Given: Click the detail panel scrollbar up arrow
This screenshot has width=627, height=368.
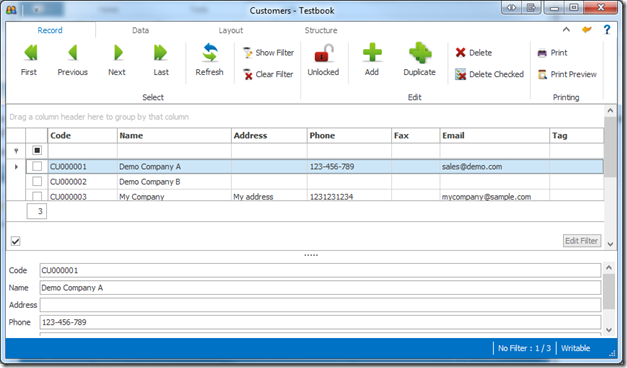Looking at the screenshot, I should click(609, 267).
